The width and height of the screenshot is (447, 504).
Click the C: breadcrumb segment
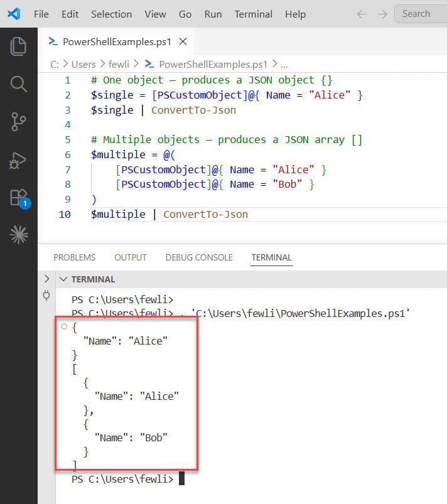pyautogui.click(x=55, y=64)
